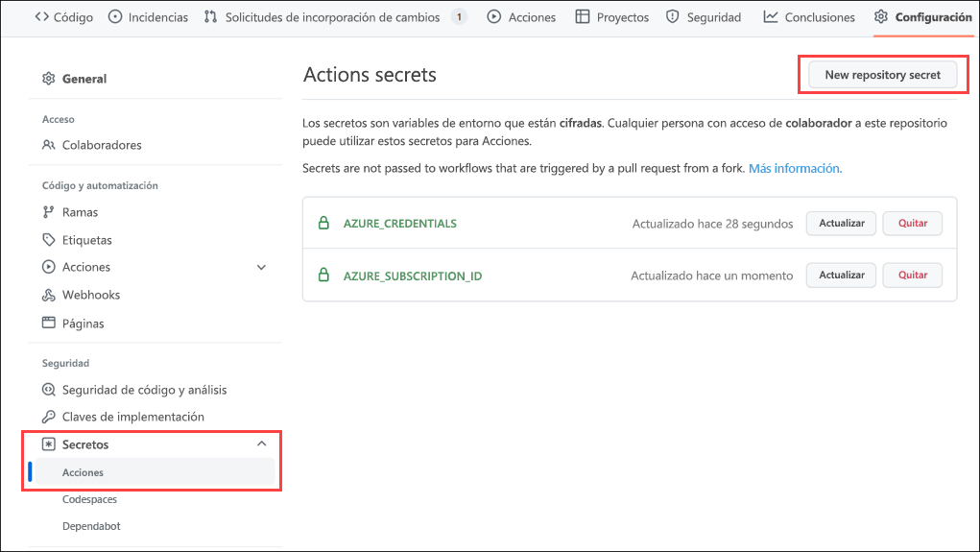
Task: Click the Secretos asterisk icon
Action: point(48,444)
